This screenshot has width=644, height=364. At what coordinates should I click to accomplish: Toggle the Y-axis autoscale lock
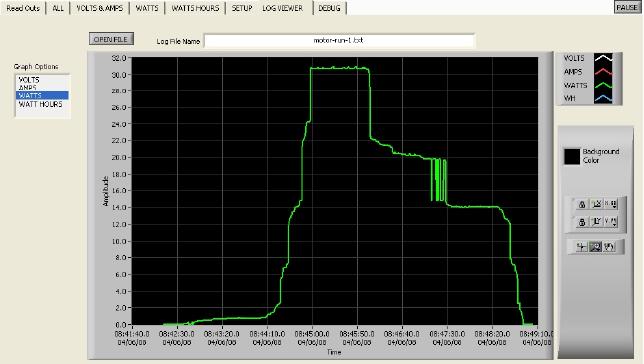pos(582,222)
